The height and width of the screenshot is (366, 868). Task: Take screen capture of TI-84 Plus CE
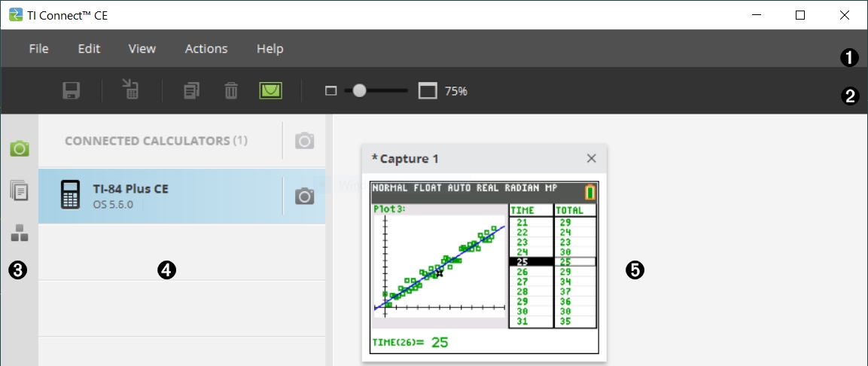coord(304,197)
